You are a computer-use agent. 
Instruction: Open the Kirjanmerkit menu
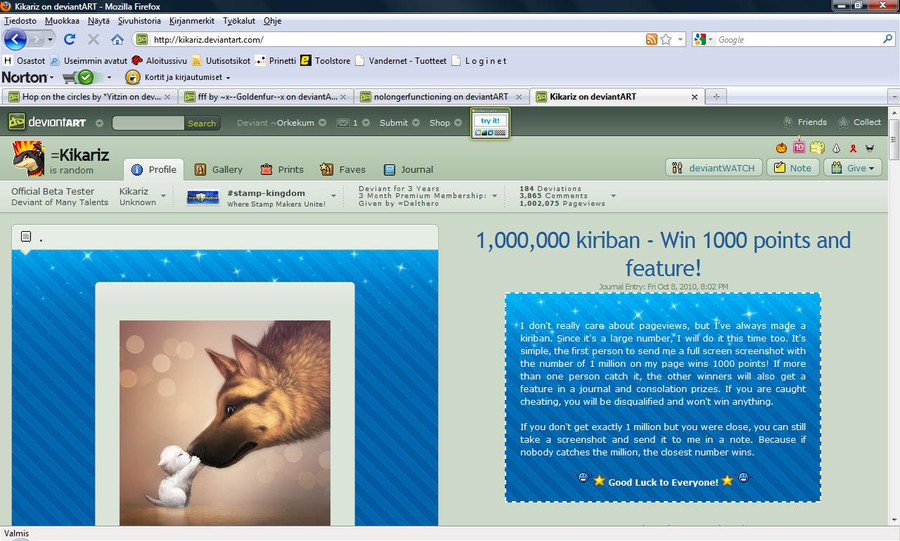(x=192, y=21)
